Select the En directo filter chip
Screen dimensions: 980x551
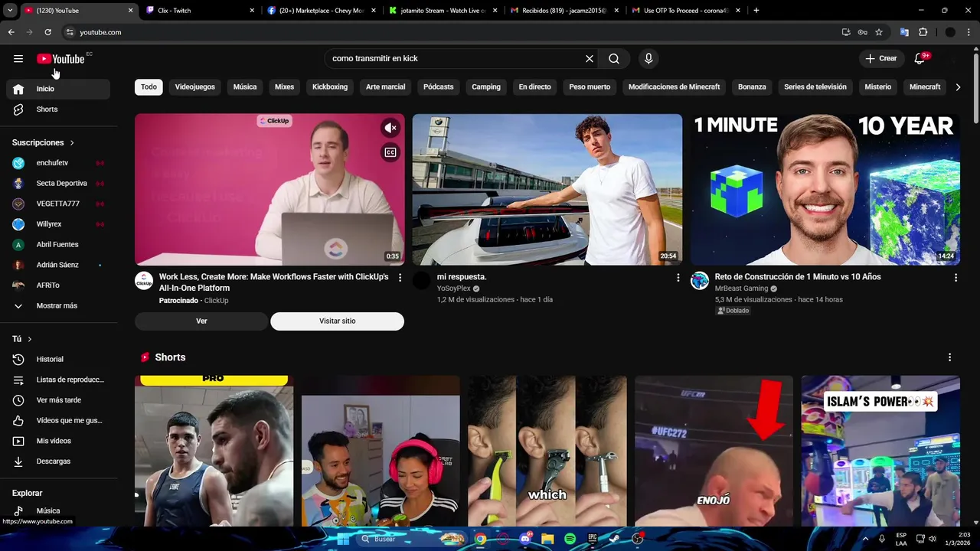(x=534, y=86)
